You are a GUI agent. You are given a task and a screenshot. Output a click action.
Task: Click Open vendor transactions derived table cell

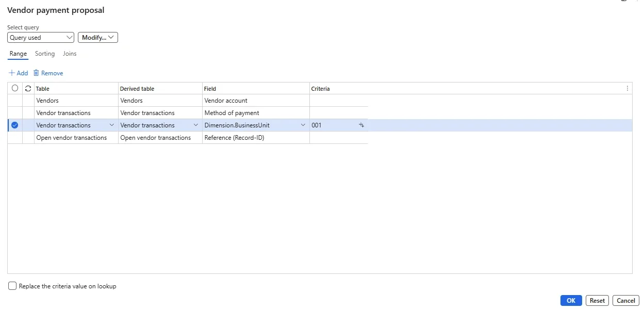pyautogui.click(x=160, y=138)
